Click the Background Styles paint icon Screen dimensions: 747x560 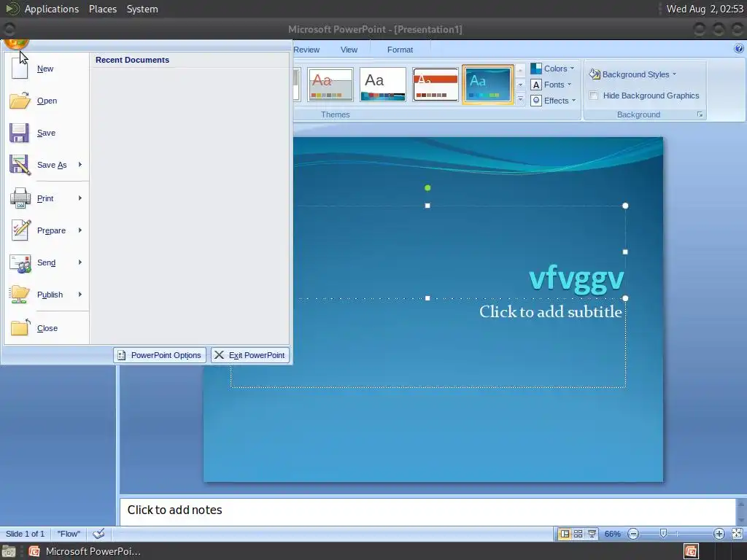pyautogui.click(x=594, y=74)
